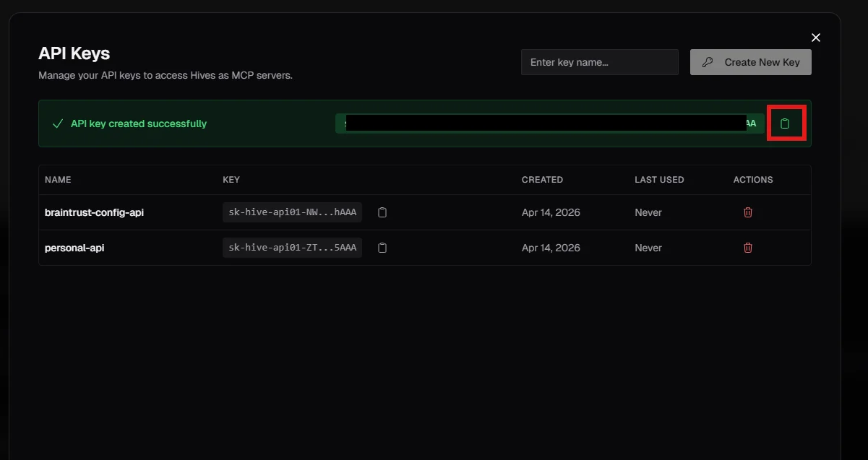Click the CREATED column header
Viewport: 868px width, 460px height.
(542, 180)
